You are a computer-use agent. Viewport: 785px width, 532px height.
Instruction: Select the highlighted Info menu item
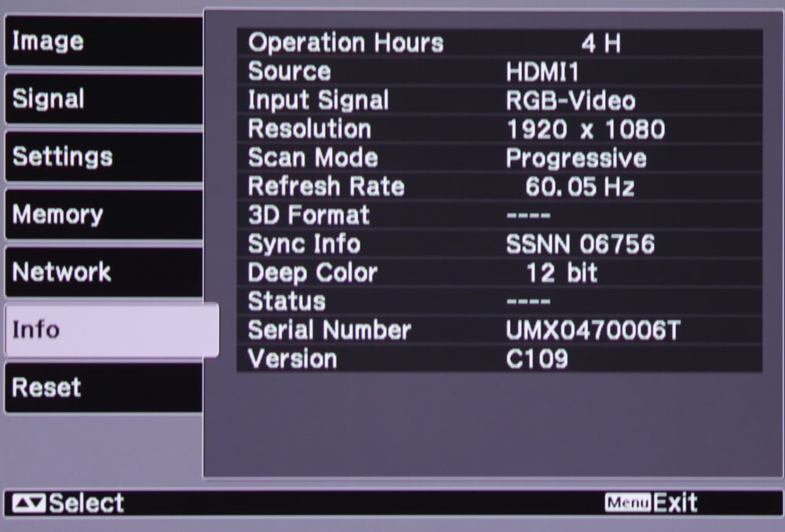pyautogui.click(x=110, y=330)
